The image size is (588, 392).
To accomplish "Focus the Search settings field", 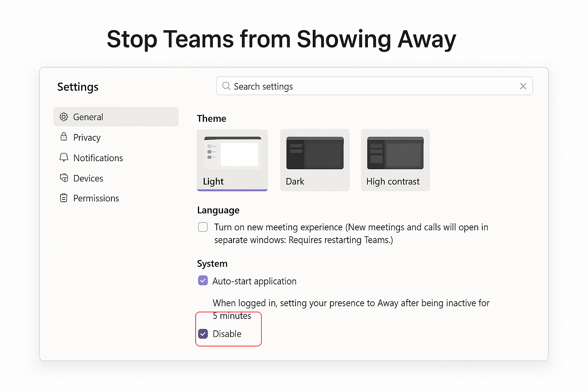I will 374,86.
